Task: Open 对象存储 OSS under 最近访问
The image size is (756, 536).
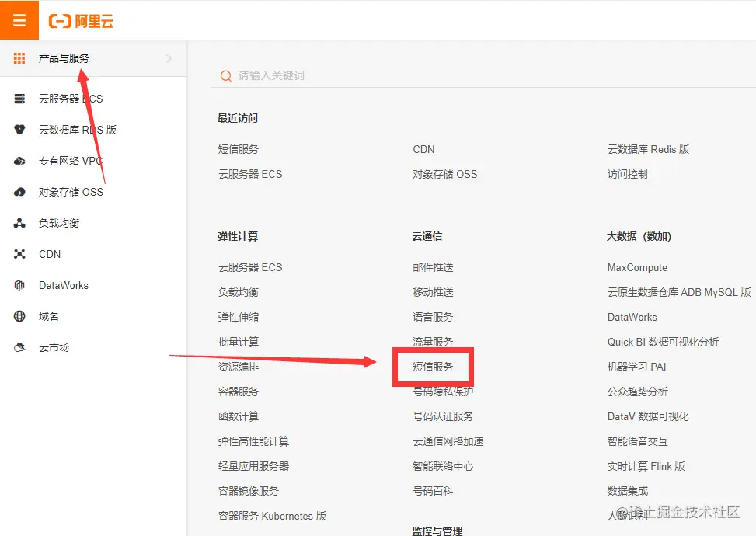Action: tap(444, 174)
